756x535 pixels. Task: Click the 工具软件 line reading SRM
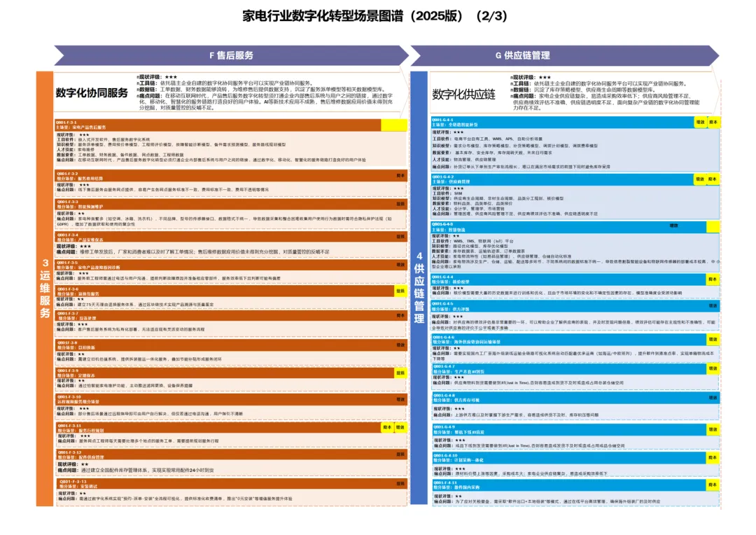pyautogui.click(x=447, y=193)
